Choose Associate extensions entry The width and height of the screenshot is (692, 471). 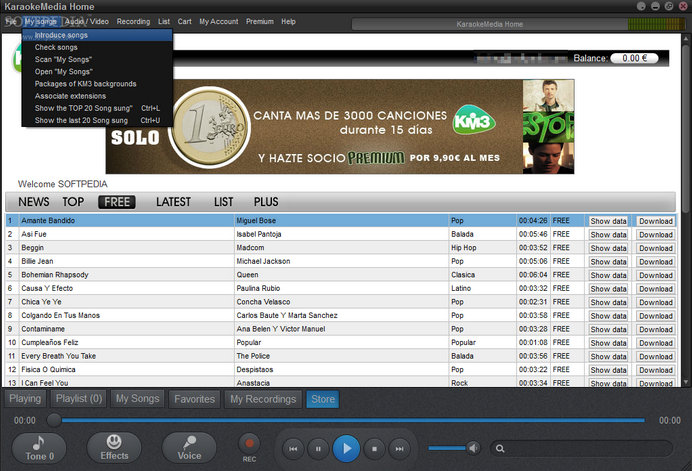(97, 96)
